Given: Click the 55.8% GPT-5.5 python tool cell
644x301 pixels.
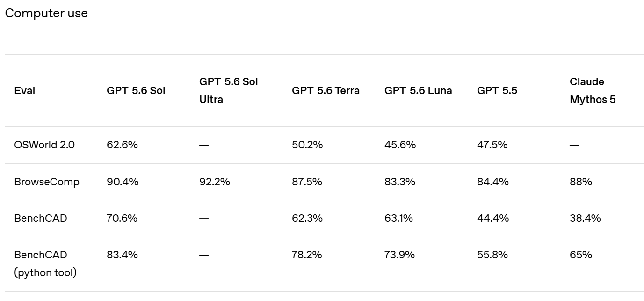Looking at the screenshot, I should [492, 255].
